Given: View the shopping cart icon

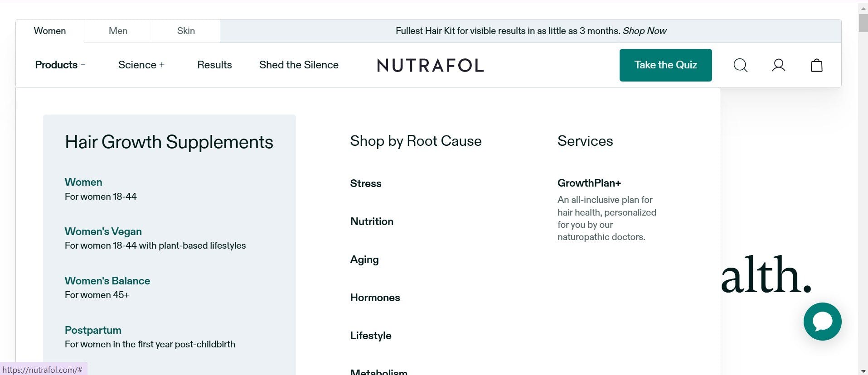Looking at the screenshot, I should 816,65.
